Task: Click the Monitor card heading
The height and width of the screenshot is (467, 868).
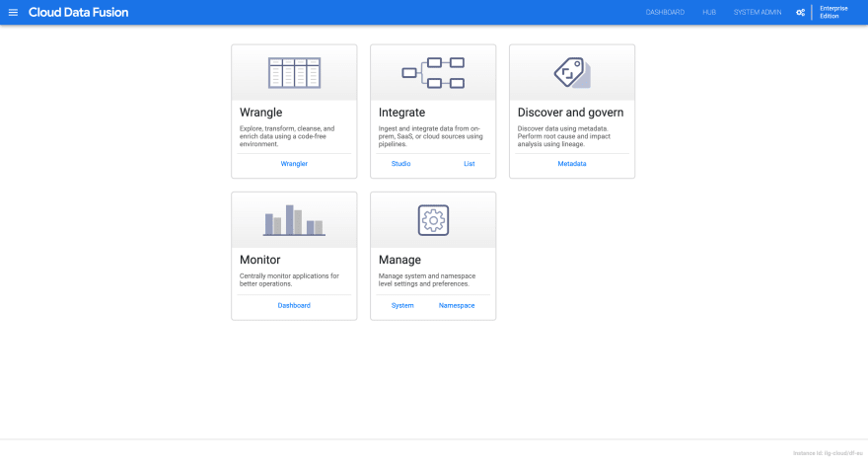Action: click(x=259, y=260)
